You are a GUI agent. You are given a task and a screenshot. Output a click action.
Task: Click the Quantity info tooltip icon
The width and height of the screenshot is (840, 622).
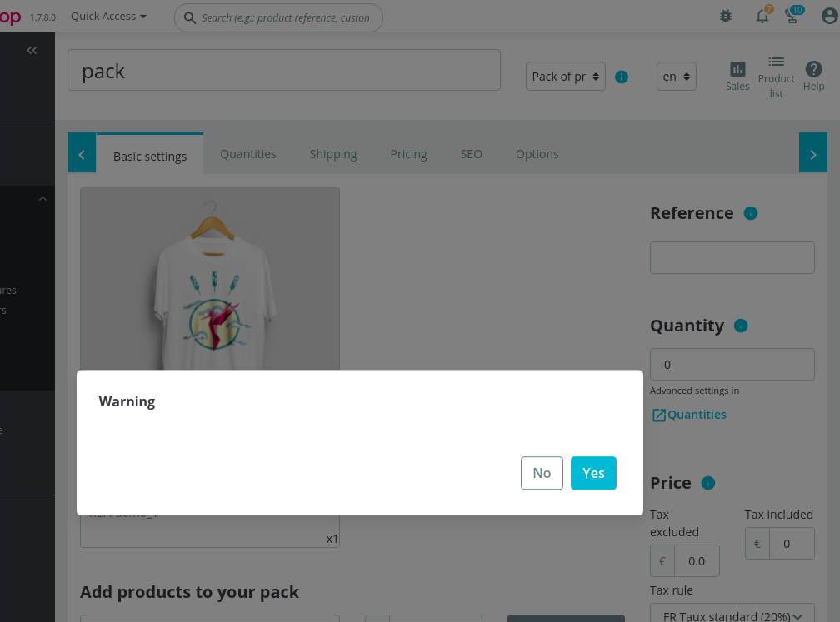(741, 326)
